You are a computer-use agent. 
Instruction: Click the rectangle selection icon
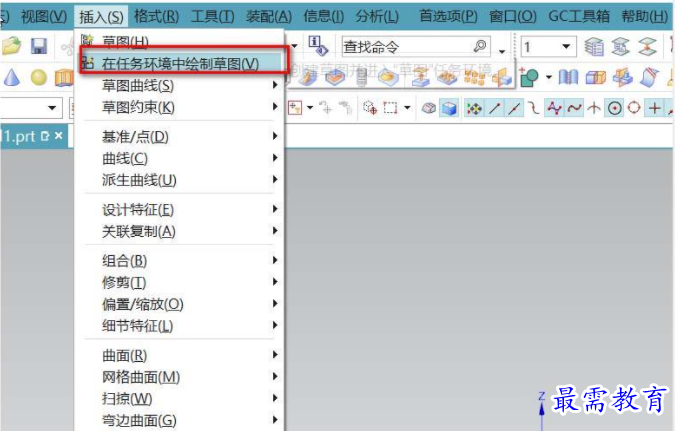(x=390, y=108)
